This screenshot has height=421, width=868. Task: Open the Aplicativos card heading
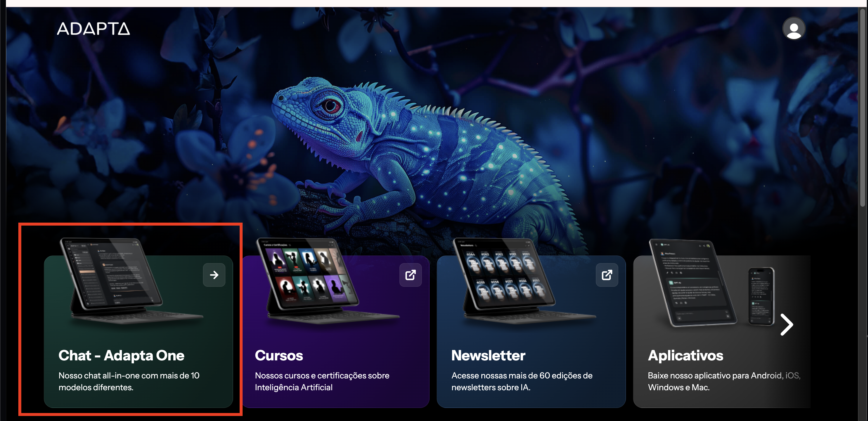click(x=685, y=355)
